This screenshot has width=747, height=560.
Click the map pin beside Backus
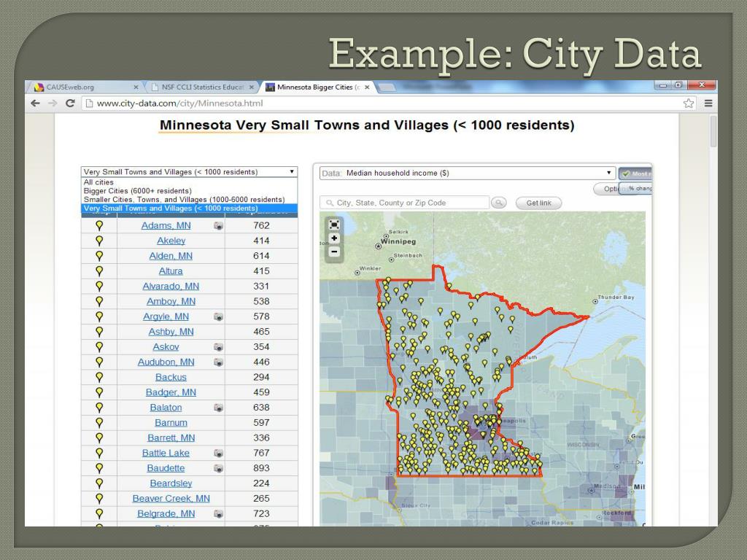(99, 377)
